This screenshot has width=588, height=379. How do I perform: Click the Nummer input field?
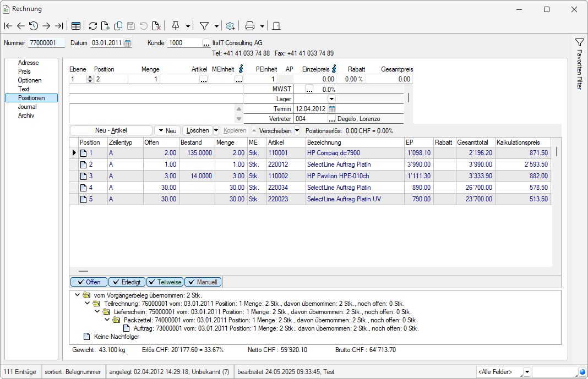[46, 43]
